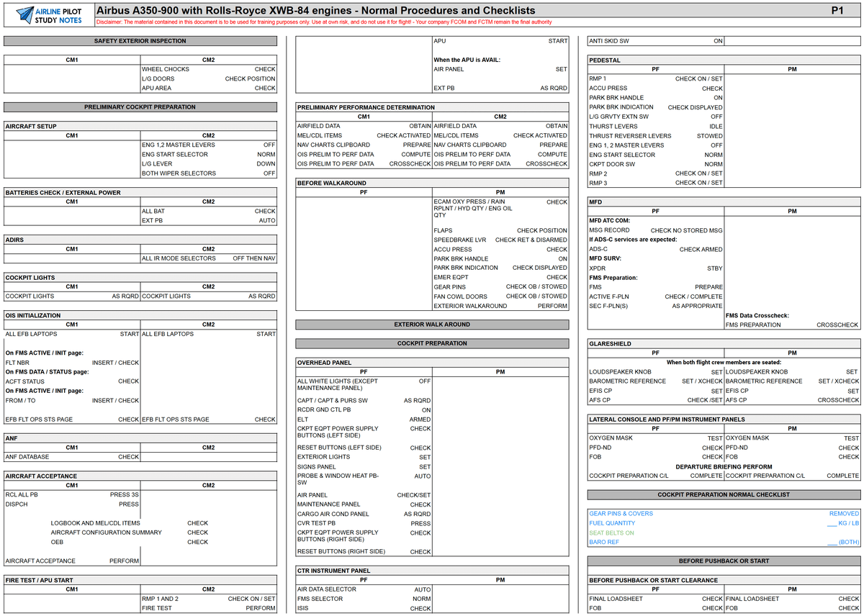Click the PM column header in PEDESTAL panel
This screenshot has height=616, width=864.
tap(792, 68)
